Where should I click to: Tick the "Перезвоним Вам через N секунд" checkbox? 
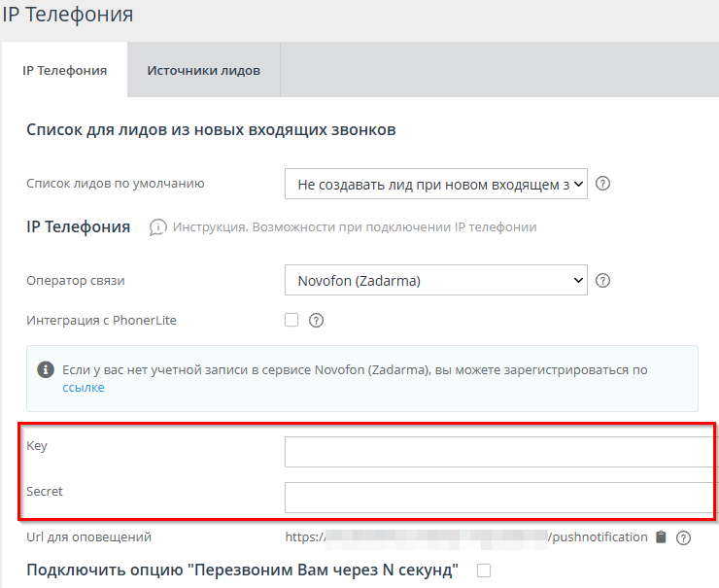coord(484,571)
